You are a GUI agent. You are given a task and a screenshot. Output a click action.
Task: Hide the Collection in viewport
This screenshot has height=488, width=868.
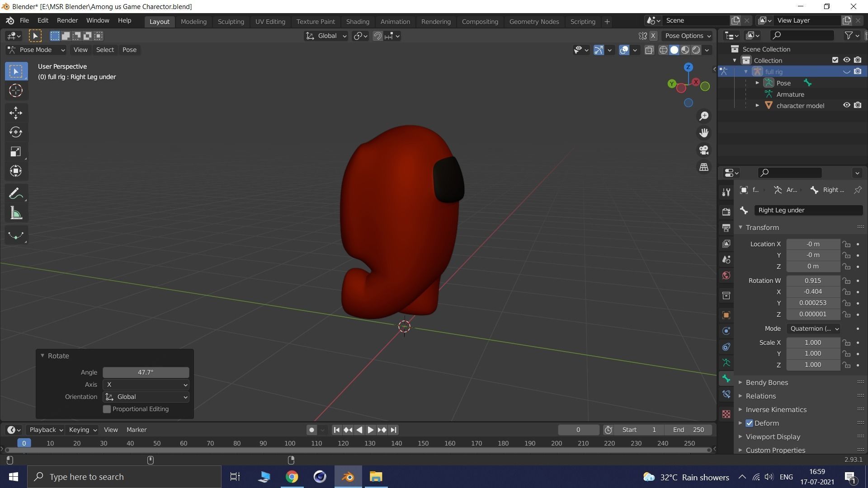click(847, 60)
